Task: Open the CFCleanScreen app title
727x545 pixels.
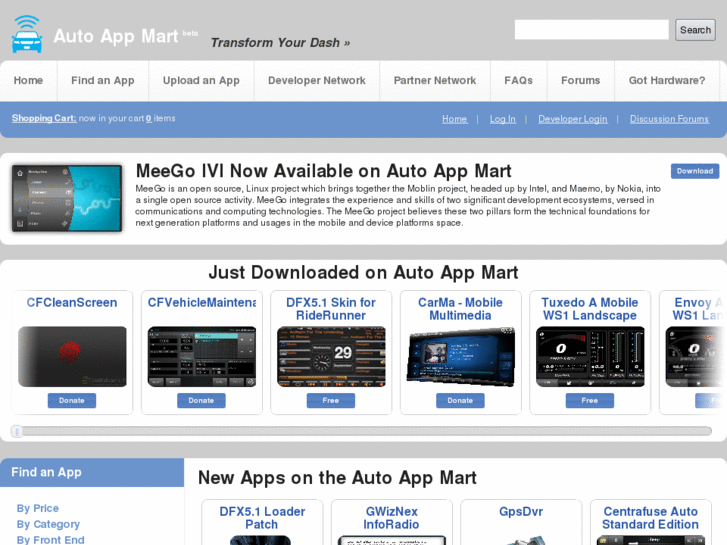Action: coord(72,302)
